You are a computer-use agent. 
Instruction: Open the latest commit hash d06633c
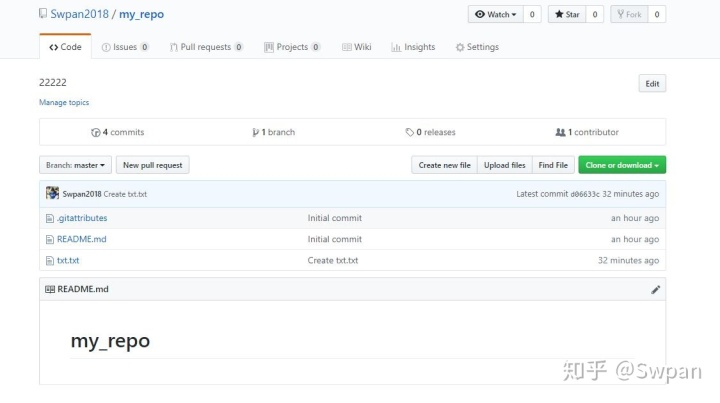[x=585, y=194]
